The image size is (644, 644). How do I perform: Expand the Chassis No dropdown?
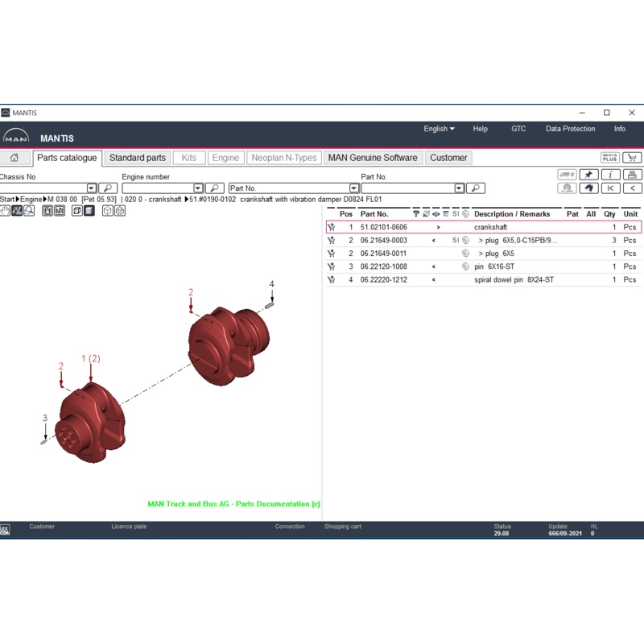pos(92,188)
